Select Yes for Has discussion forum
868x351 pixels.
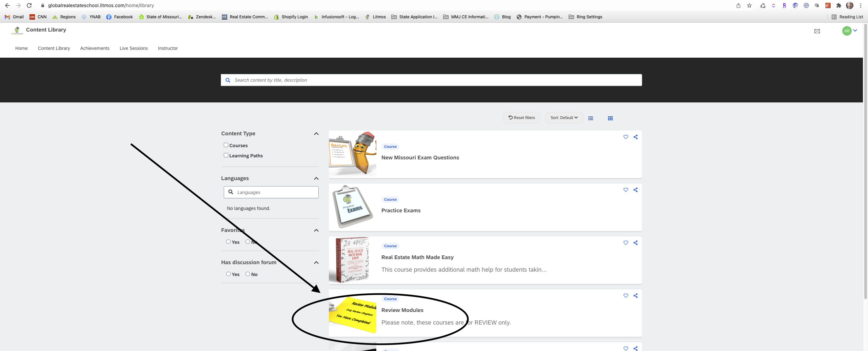[228, 274]
